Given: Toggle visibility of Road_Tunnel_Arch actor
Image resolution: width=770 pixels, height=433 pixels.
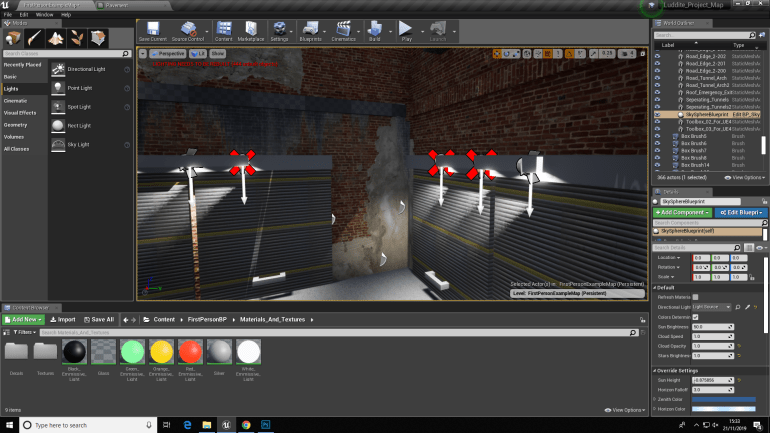Looking at the screenshot, I should pyautogui.click(x=657, y=78).
